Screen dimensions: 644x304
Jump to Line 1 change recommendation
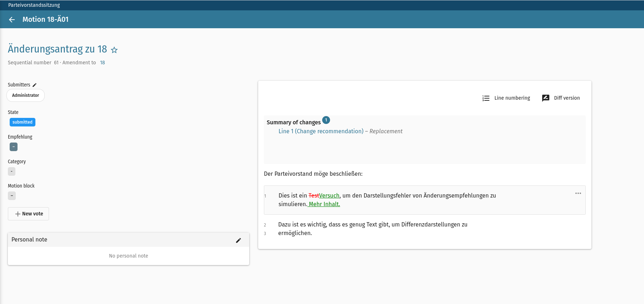(321, 131)
